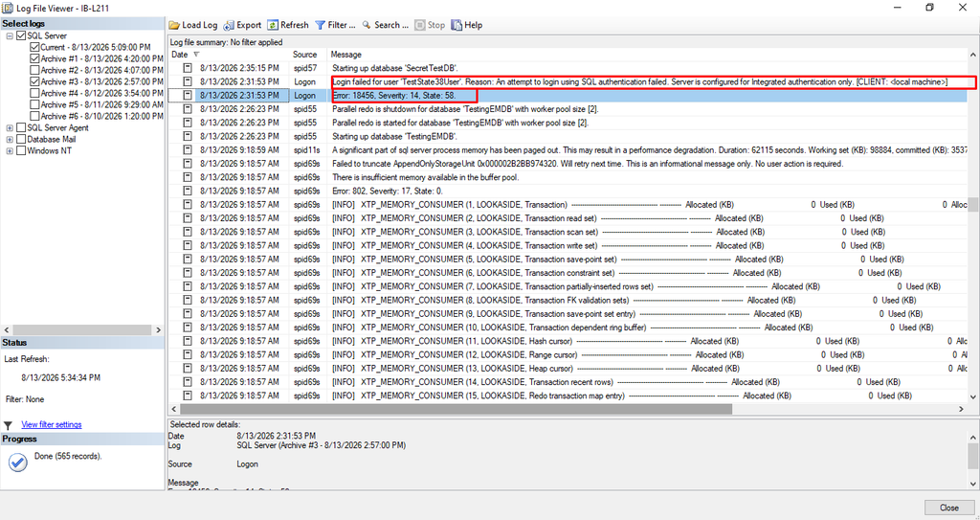Screen dimensions: 980x520
Task: Select XTP_MEMORY_CONSUMER (11, LOOKASIDE, Hash cursor) row
Action: [x=568, y=342]
